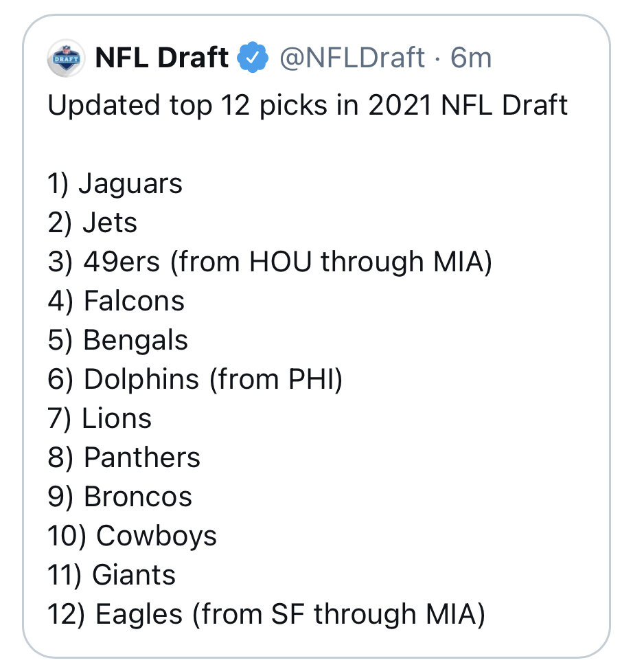Select the '9) Broncos' pick line
644x667 pixels.
point(120,497)
